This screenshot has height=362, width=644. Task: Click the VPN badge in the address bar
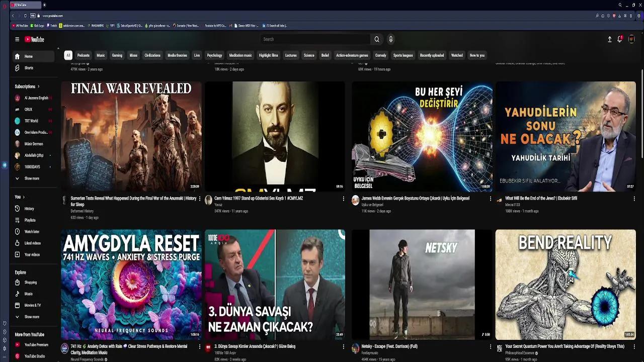[x=33, y=16]
